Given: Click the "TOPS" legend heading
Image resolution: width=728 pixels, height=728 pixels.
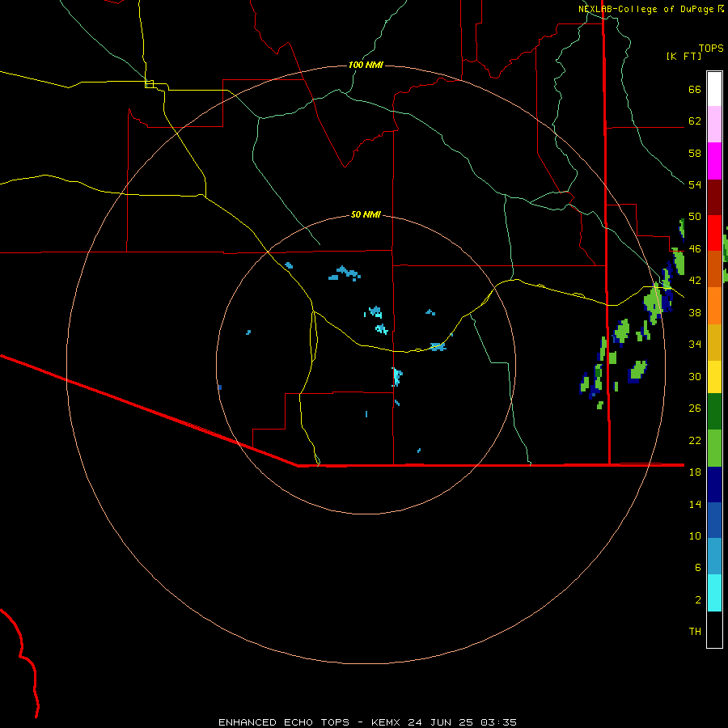Looking at the screenshot, I should pyautogui.click(x=711, y=49).
